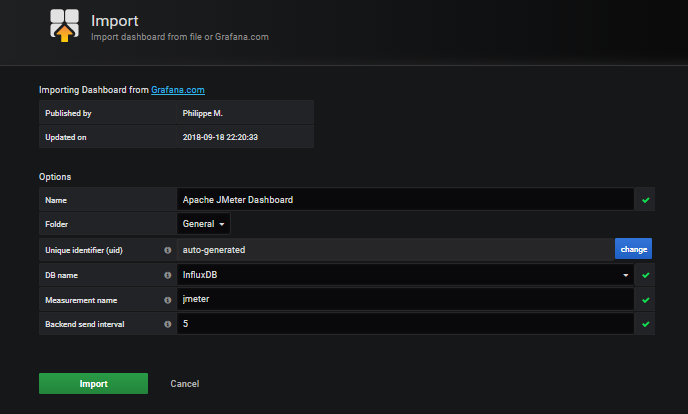Click the blue change button for uid

(x=633, y=249)
